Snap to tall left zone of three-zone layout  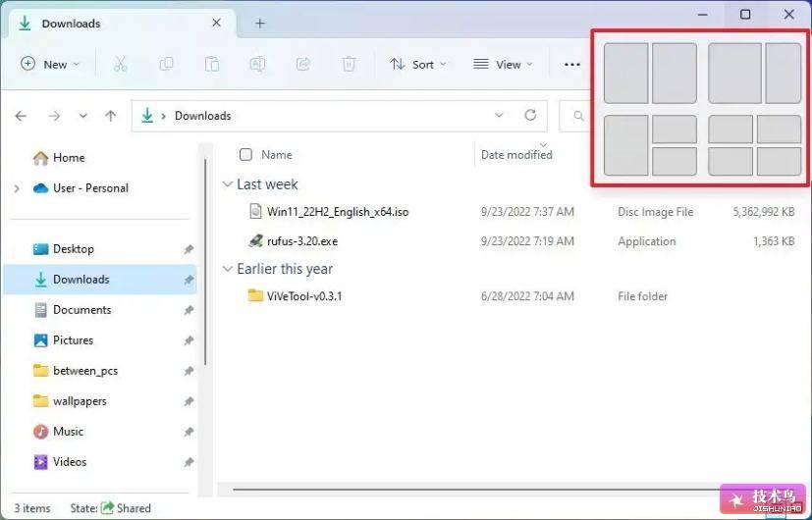[625, 145]
